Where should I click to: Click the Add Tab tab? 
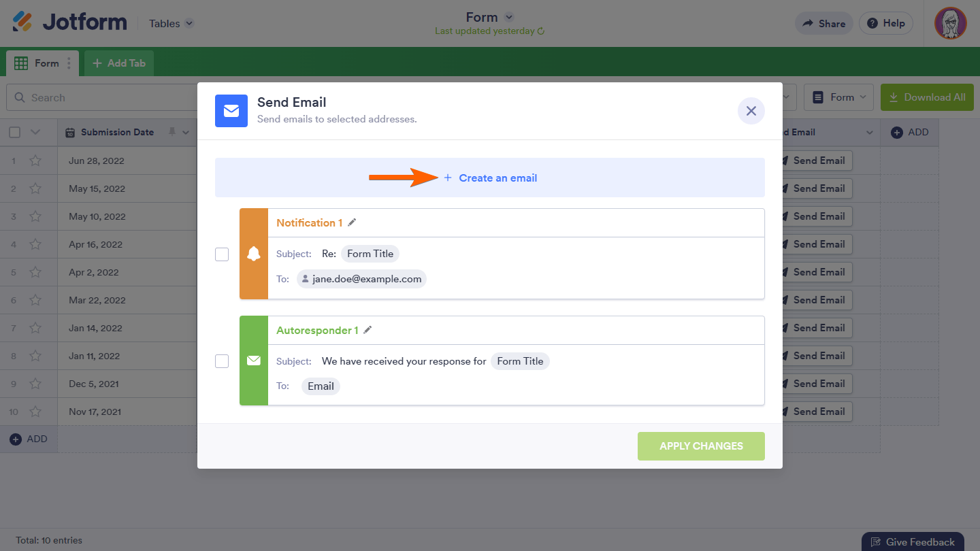click(x=119, y=63)
